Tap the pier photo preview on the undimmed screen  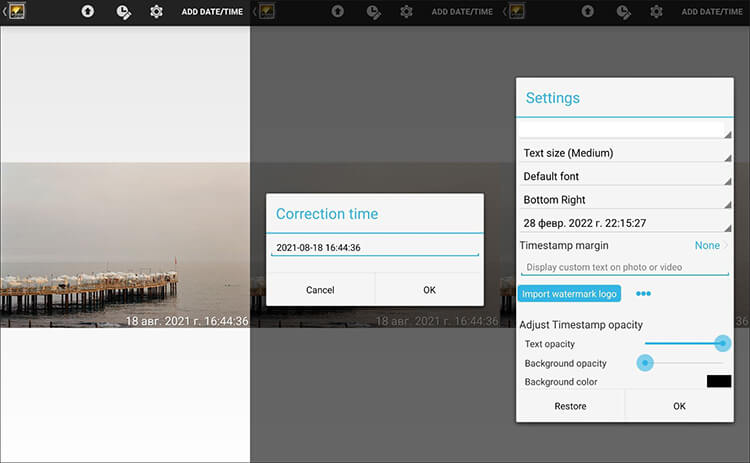(125, 245)
